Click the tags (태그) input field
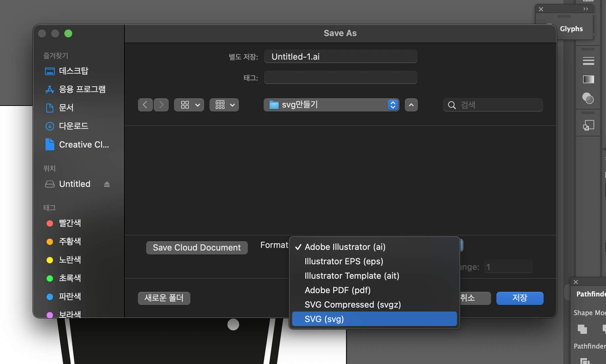The image size is (606, 364). tap(341, 77)
